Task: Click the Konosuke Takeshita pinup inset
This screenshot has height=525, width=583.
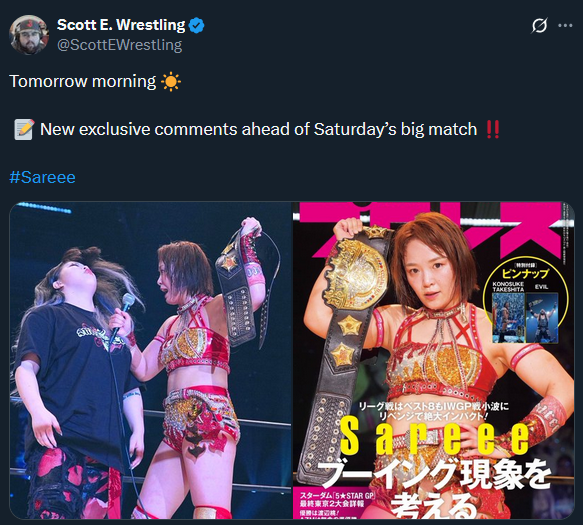Action: pos(508,318)
